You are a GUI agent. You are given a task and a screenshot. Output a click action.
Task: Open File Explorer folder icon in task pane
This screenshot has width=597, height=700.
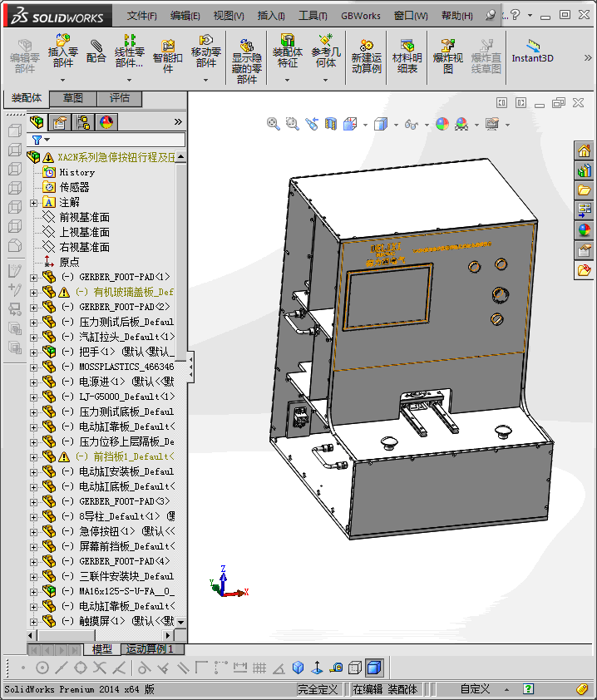pyautogui.click(x=584, y=190)
